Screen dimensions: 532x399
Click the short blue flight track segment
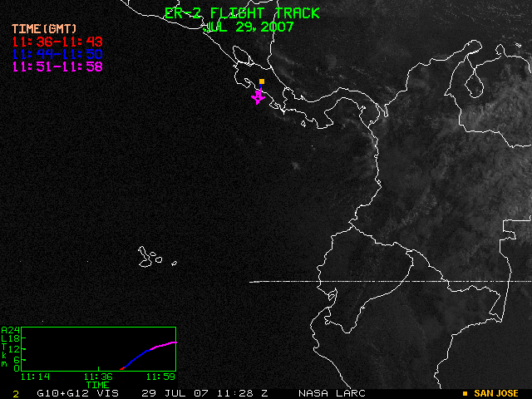(x=261, y=88)
